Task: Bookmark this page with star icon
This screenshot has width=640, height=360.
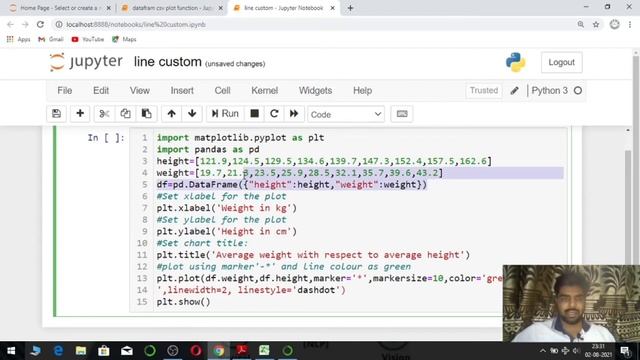Action: (596, 24)
